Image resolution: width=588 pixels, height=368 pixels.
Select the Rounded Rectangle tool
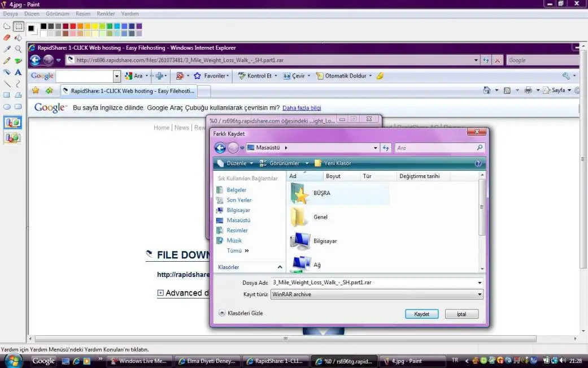(18, 106)
